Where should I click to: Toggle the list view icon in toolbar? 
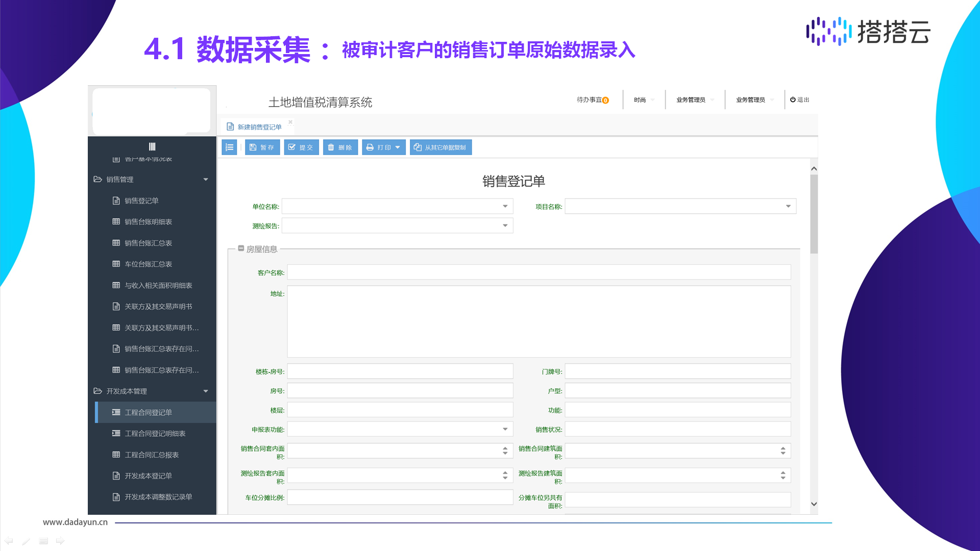229,147
